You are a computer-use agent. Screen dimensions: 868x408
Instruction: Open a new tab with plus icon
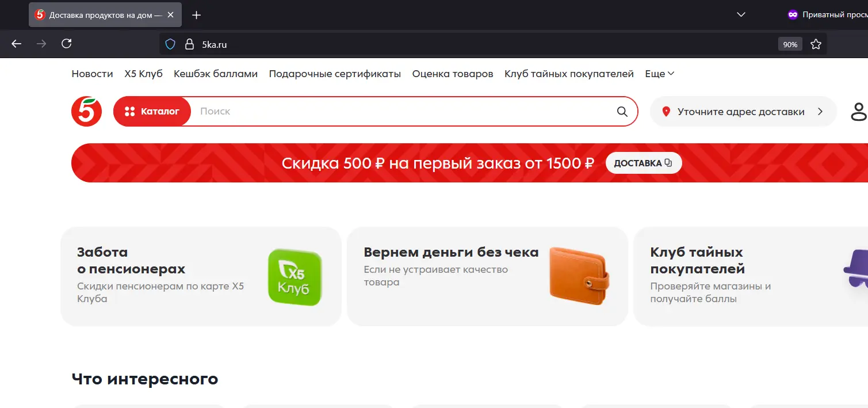coord(196,15)
